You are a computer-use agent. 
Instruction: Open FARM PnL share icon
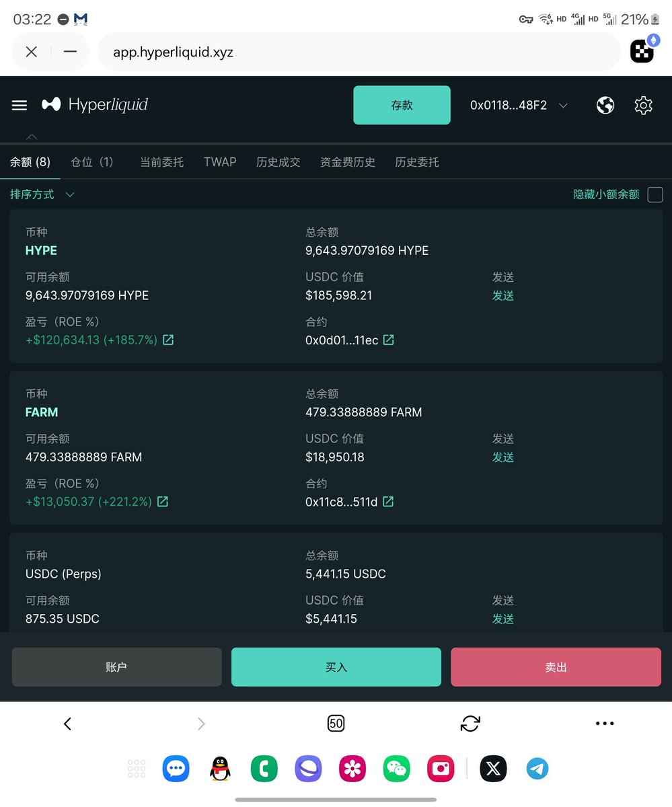point(163,502)
